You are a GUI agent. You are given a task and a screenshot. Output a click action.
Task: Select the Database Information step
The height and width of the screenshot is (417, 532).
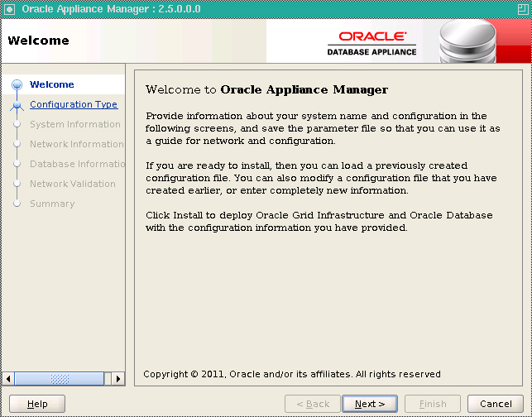point(77,164)
